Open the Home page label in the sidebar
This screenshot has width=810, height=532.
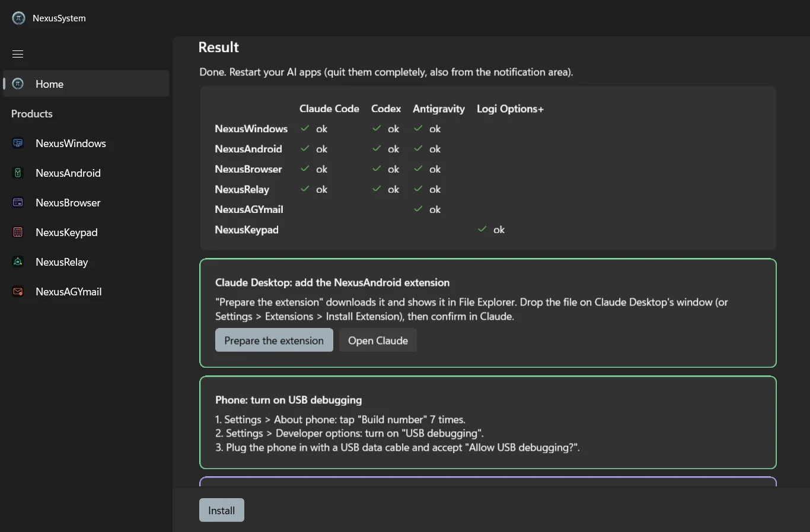pyautogui.click(x=49, y=84)
